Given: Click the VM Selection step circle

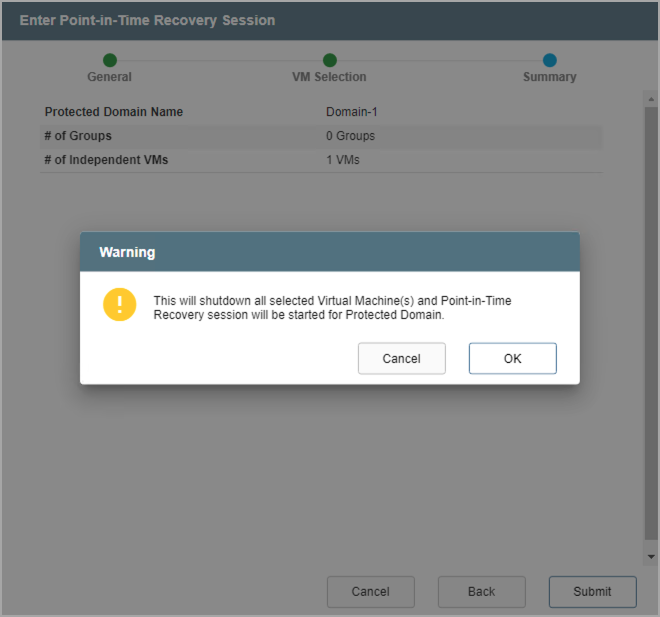Looking at the screenshot, I should click(330, 61).
